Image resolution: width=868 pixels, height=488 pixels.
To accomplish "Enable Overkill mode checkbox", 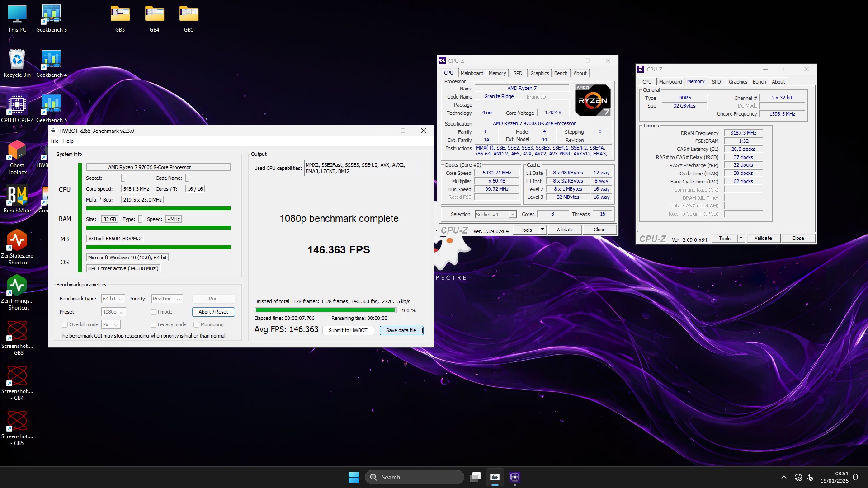I will [x=65, y=324].
